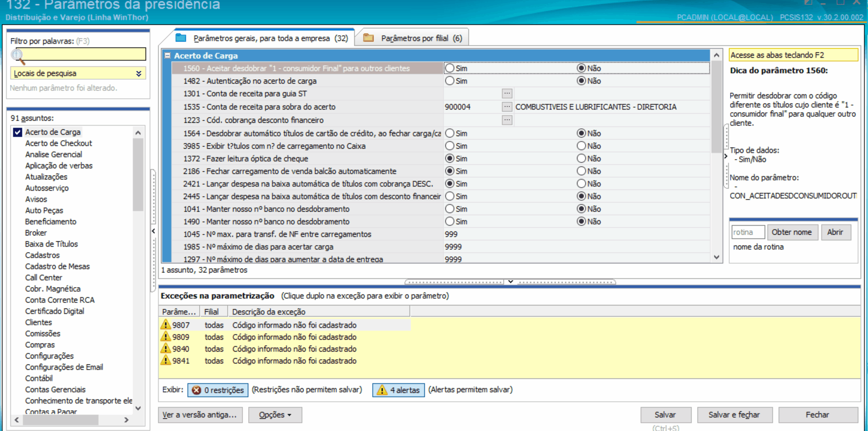The height and width of the screenshot is (431, 868).
Task: Click the rotina input field
Action: 748,232
